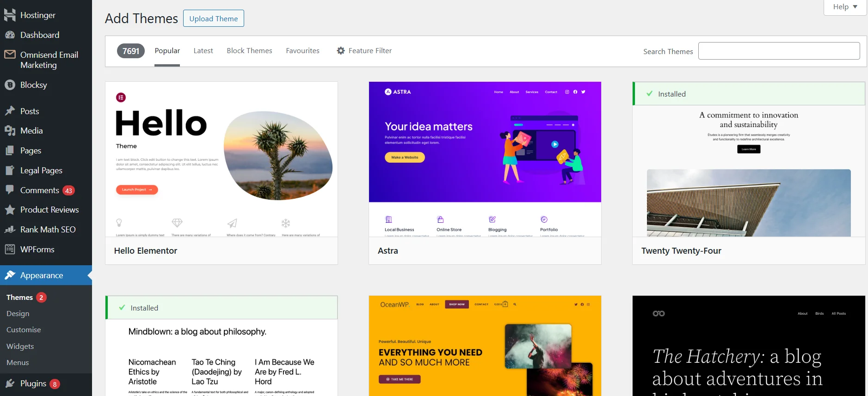The width and height of the screenshot is (868, 396).
Task: Click the Product Reviews star icon
Action: pos(10,210)
